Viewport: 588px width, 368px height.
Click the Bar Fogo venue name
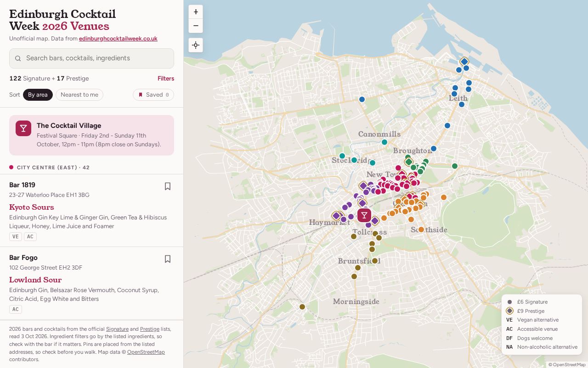pos(23,258)
